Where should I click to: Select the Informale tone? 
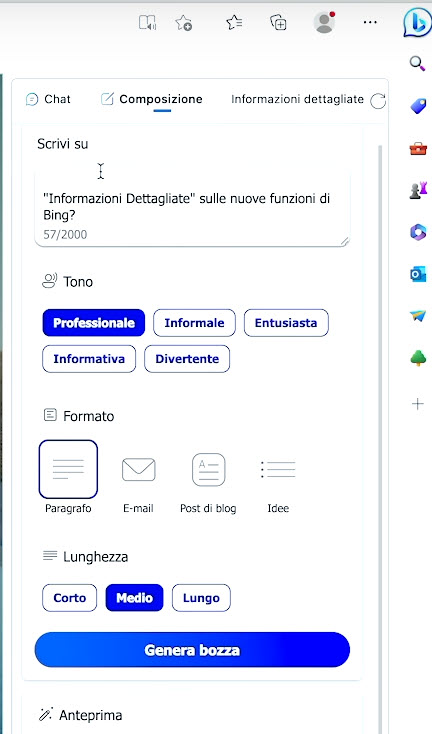point(194,323)
